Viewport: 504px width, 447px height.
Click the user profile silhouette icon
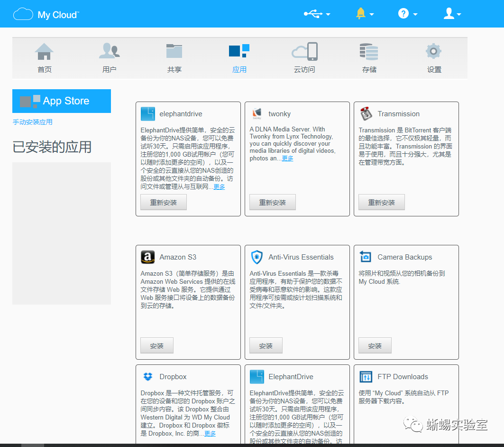tap(449, 13)
